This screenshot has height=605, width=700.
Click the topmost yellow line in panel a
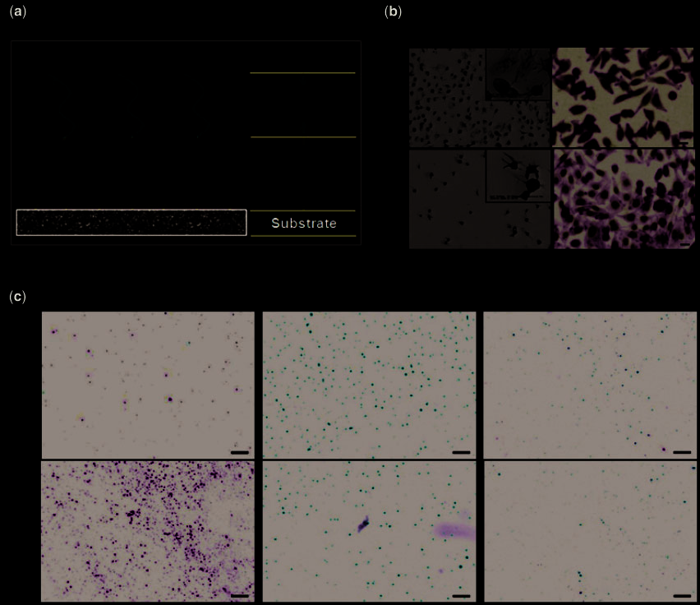pyautogui.click(x=302, y=73)
